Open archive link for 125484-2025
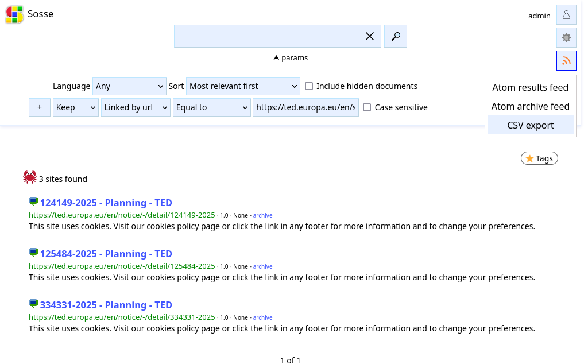The width and height of the screenshot is (588, 364). [x=262, y=266]
